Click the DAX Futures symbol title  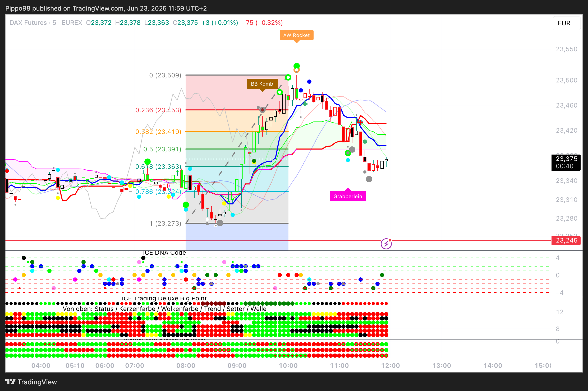tap(28, 23)
